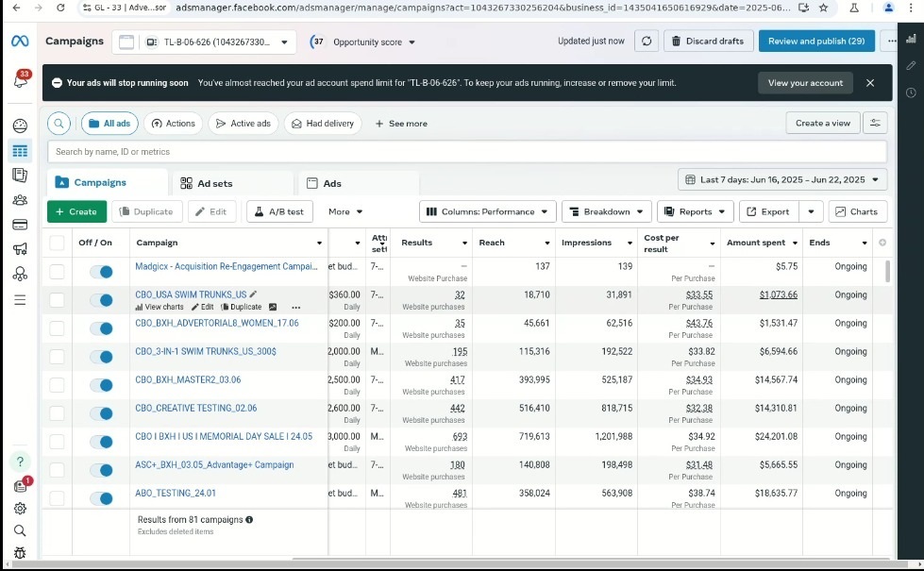924x571 pixels.
Task: Open the Billing card icon in sidebar
Action: 20,225
